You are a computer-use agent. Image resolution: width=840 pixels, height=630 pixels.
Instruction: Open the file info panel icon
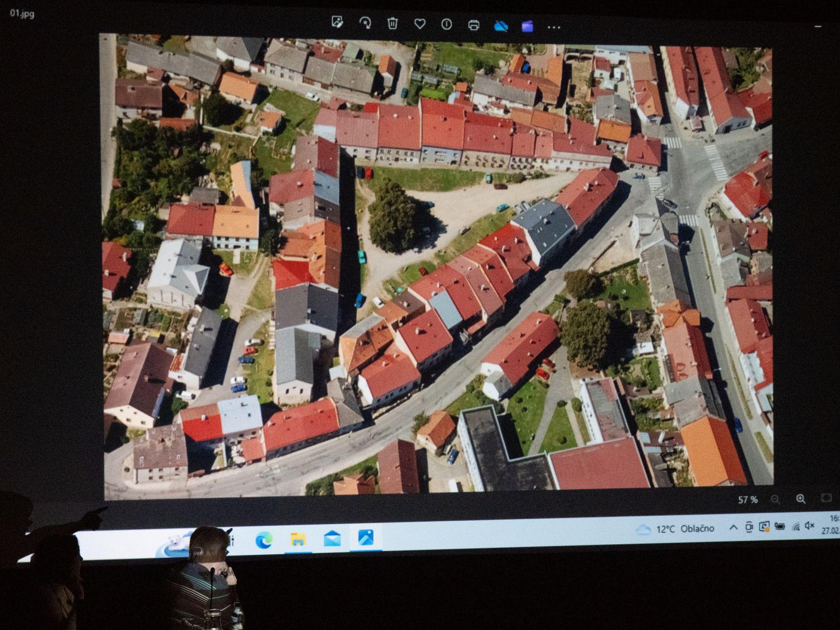[446, 25]
